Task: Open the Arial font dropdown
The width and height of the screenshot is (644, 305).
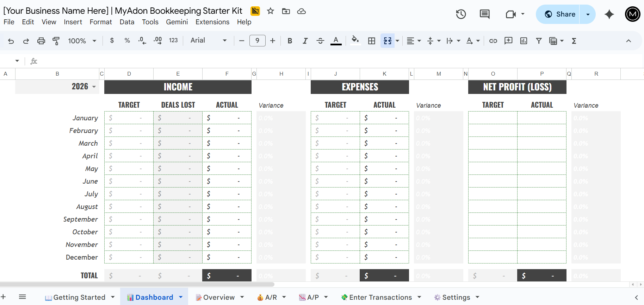Action: [x=209, y=40]
